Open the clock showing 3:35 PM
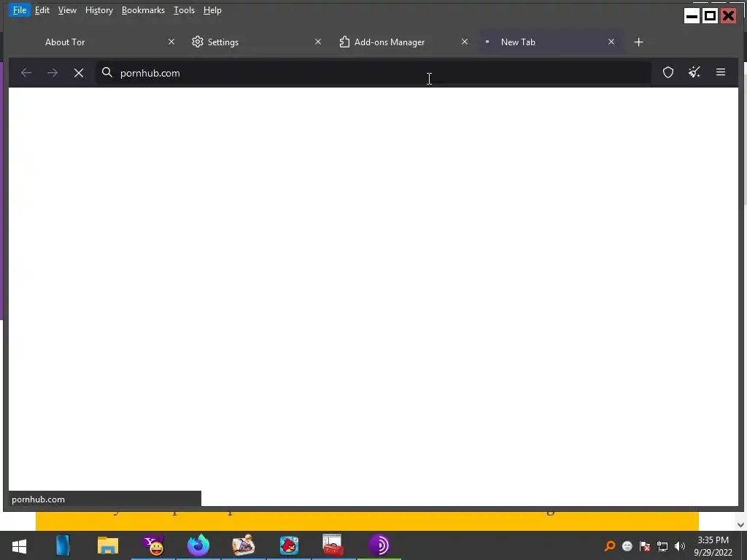The image size is (747, 560). [713, 546]
